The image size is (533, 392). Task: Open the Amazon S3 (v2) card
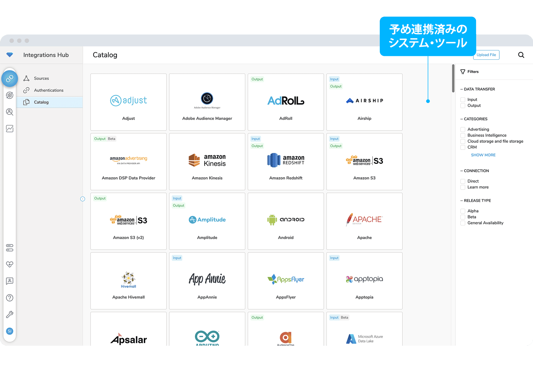tap(129, 221)
